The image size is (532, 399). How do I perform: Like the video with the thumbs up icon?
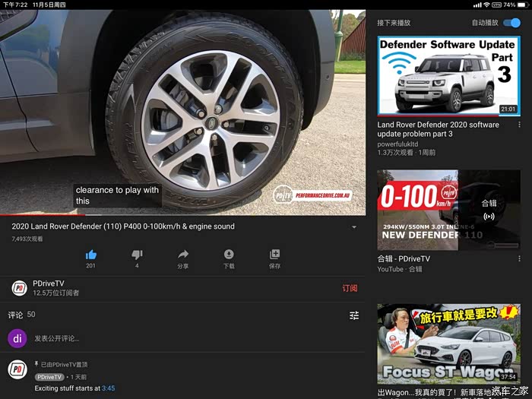coord(91,255)
